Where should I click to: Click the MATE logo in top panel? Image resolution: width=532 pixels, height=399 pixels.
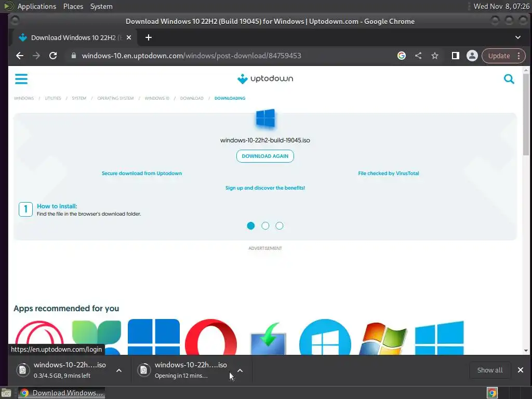click(8, 6)
